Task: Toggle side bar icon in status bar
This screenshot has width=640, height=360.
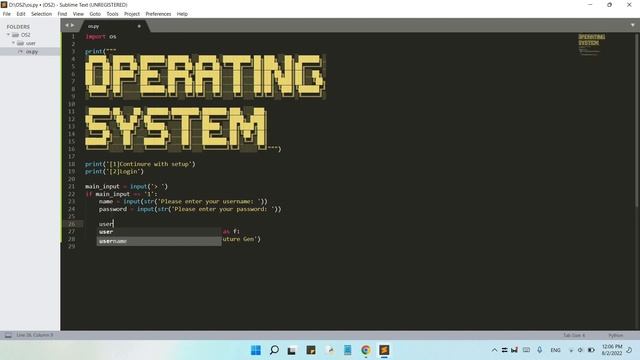Action: (x=8, y=335)
